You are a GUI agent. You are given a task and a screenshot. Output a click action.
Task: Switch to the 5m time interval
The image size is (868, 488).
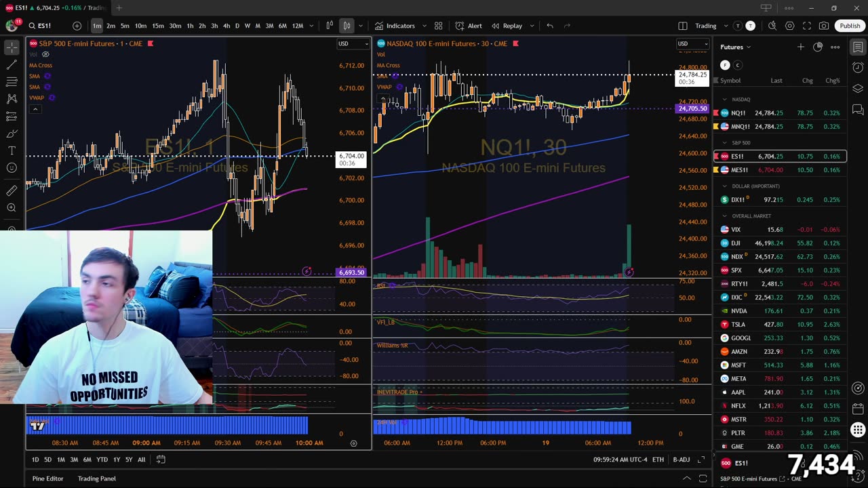click(x=125, y=26)
